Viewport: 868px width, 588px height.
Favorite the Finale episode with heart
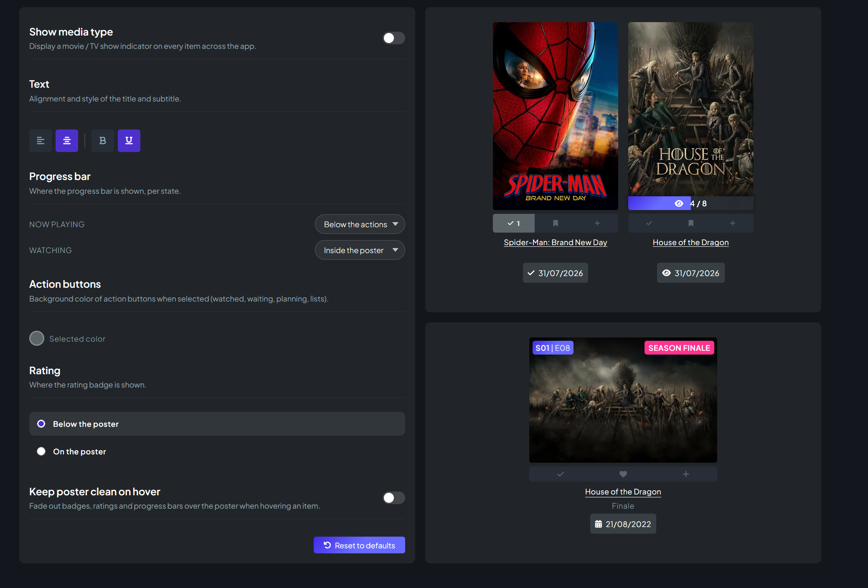click(x=623, y=474)
